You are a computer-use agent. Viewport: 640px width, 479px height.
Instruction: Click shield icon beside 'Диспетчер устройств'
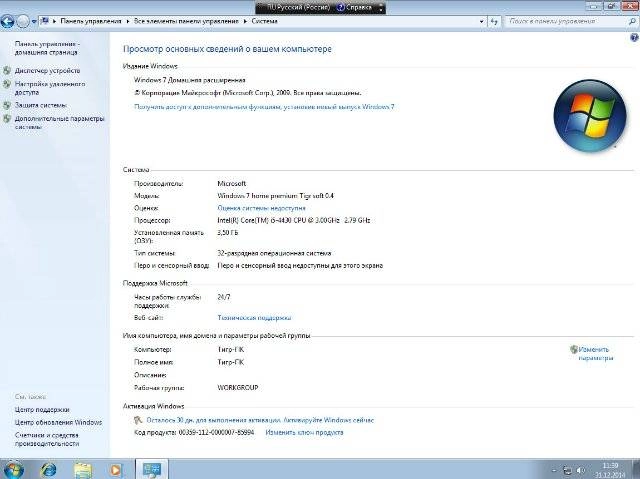pos(7,70)
